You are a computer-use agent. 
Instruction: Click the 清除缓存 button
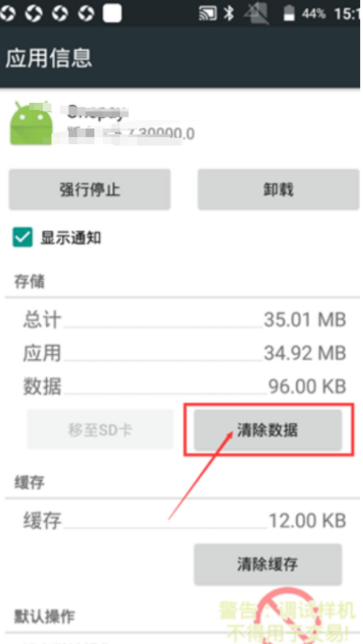(x=268, y=564)
